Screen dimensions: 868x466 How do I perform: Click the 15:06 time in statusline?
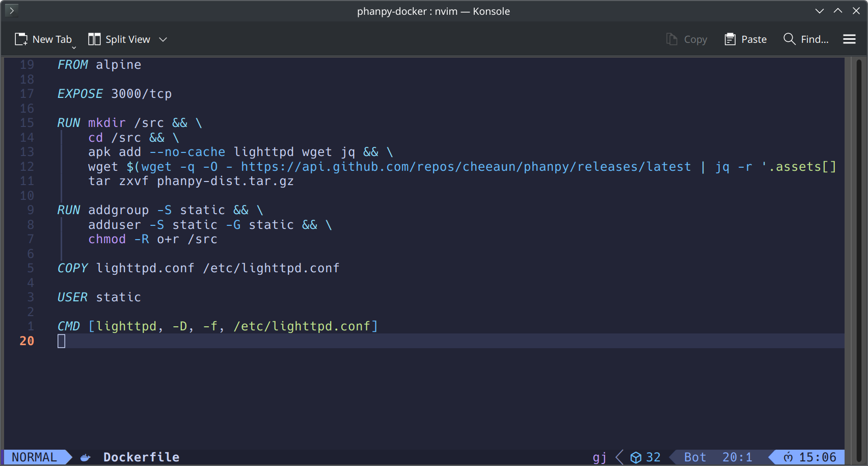(x=818, y=457)
